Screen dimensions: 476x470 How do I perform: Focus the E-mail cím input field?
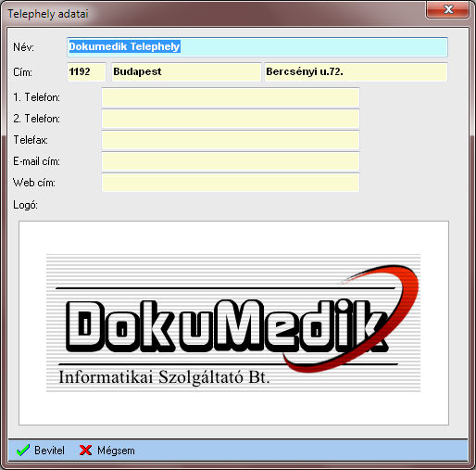(231, 161)
